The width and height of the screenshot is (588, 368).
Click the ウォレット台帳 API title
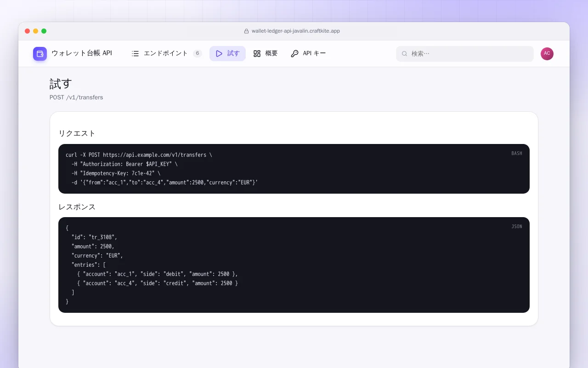click(82, 53)
